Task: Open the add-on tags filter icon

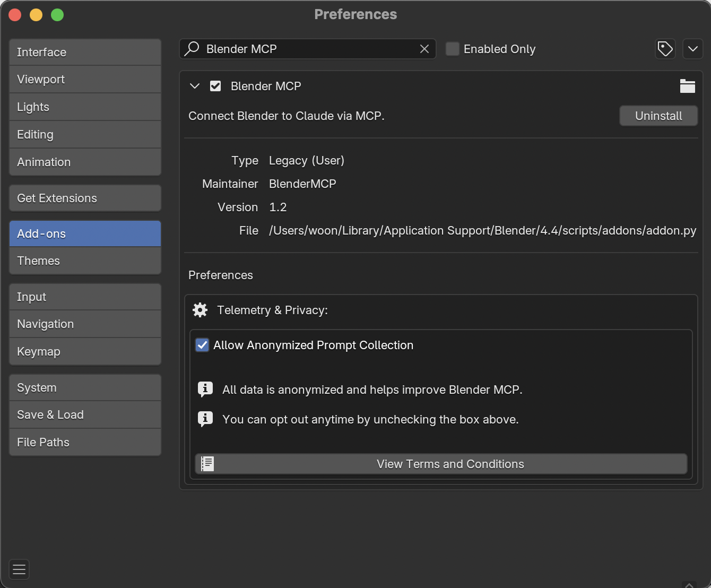Action: 665,49
